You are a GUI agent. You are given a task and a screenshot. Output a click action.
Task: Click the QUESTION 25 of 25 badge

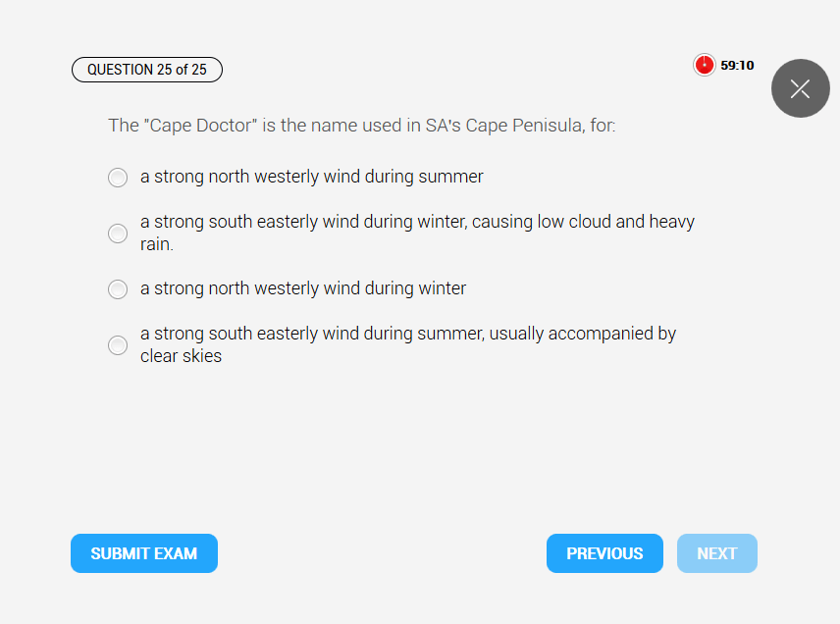click(147, 70)
